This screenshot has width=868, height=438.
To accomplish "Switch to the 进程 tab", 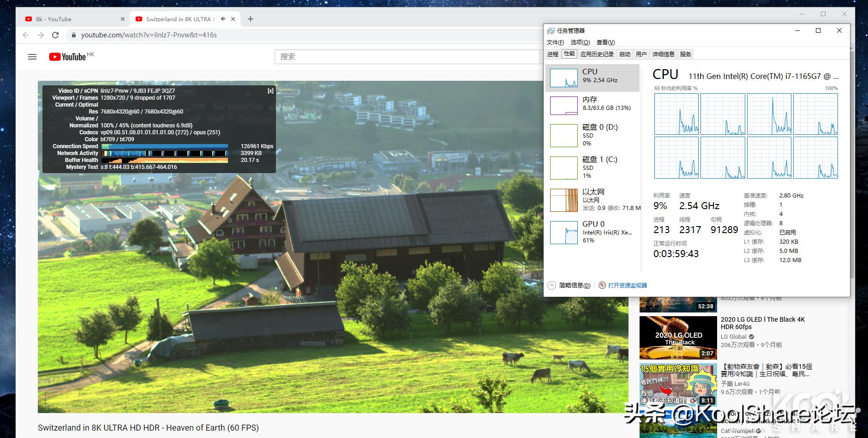I will click(553, 54).
